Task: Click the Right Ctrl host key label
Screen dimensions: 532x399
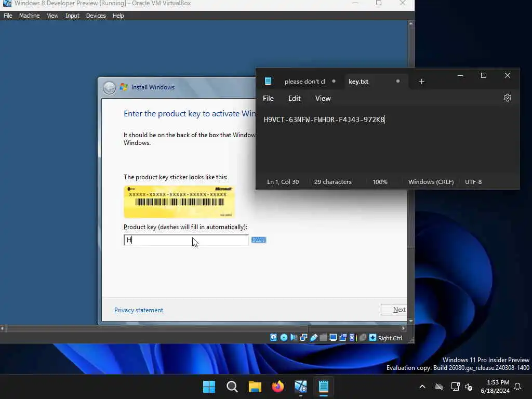Action: click(390, 338)
